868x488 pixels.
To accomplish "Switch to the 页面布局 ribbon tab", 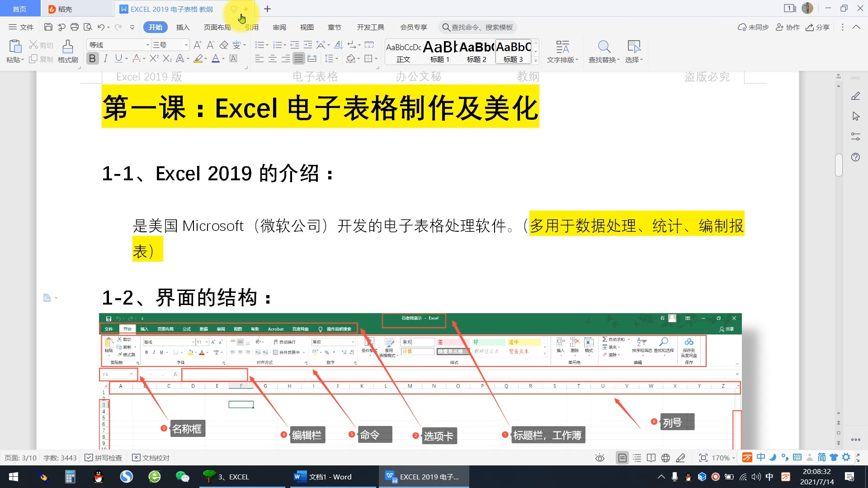I will click(217, 27).
